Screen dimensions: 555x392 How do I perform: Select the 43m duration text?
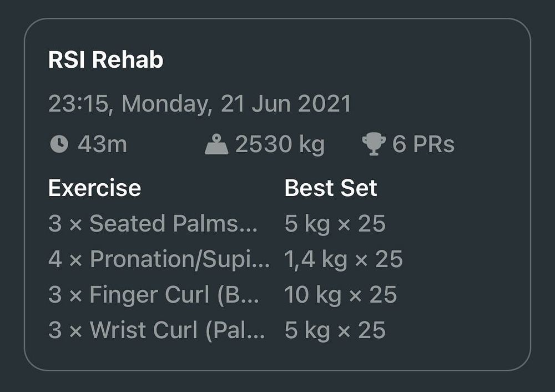tap(102, 144)
